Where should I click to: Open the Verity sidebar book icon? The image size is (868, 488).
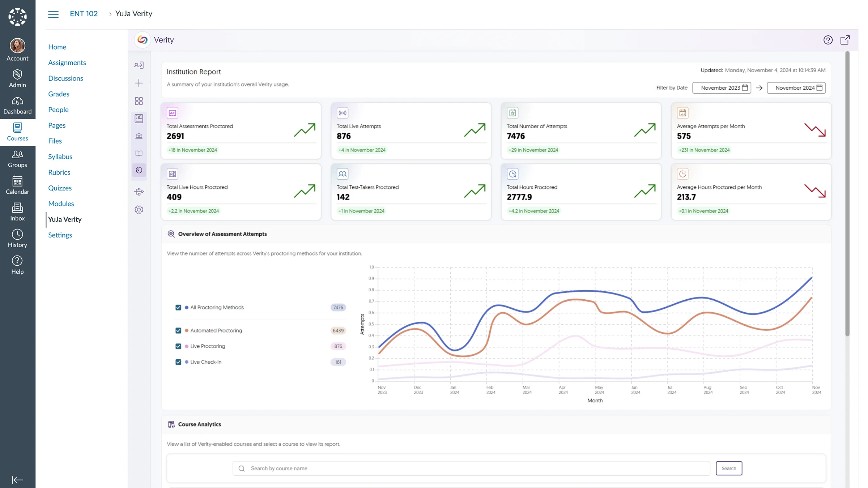(x=139, y=153)
